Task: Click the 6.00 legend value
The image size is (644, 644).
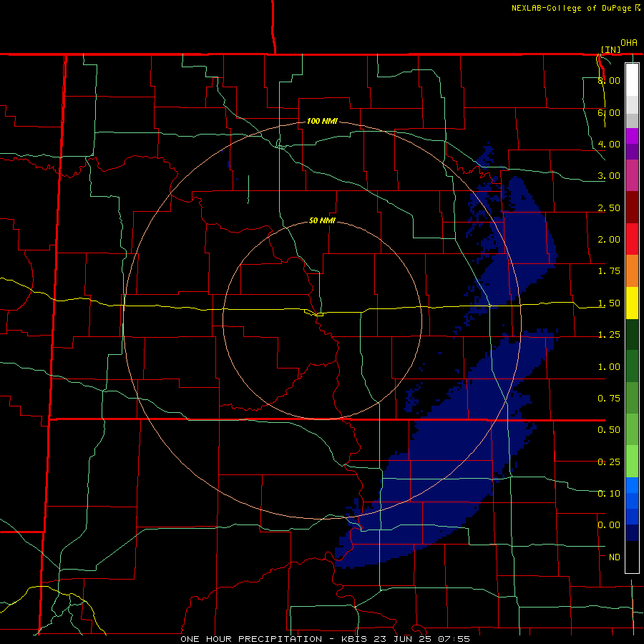Action: 609,112
